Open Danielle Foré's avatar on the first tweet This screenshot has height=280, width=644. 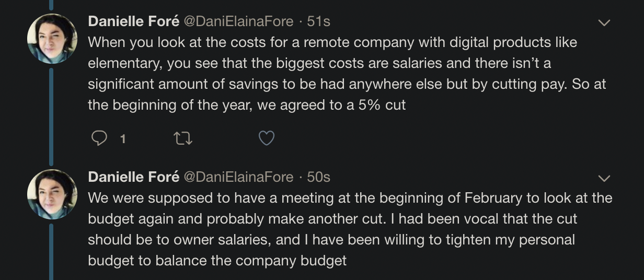(52, 39)
